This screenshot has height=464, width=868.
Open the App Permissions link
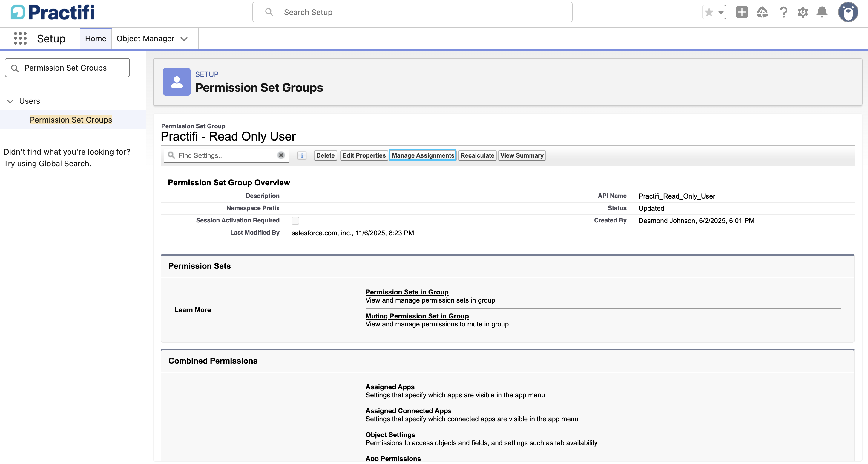coord(393,458)
